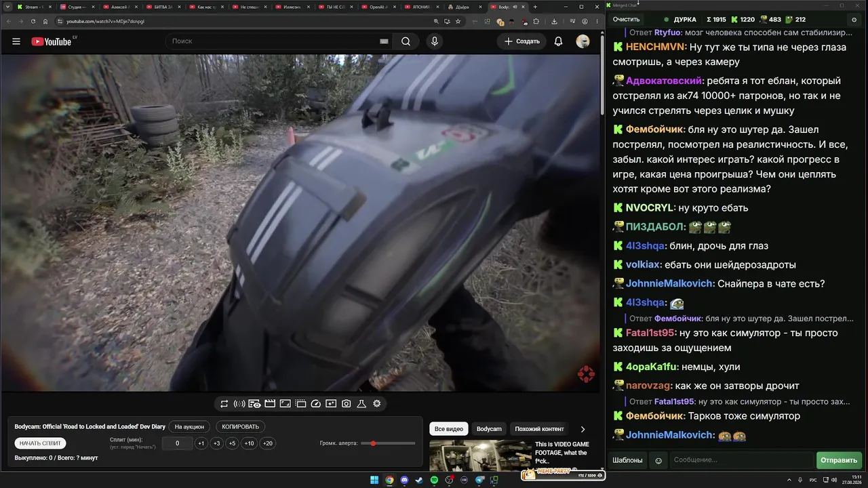Add 1 minute to split

click(201, 443)
